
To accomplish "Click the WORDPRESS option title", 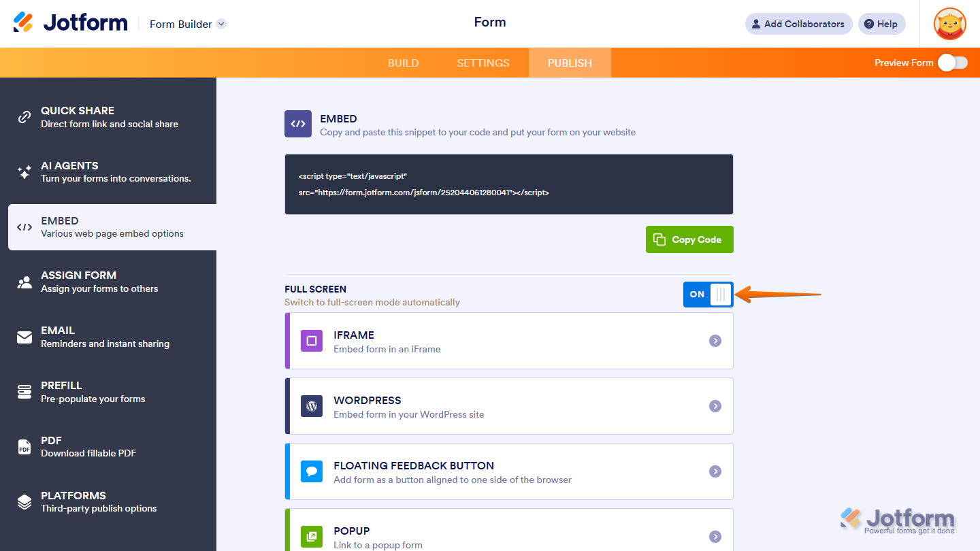I will tap(367, 401).
